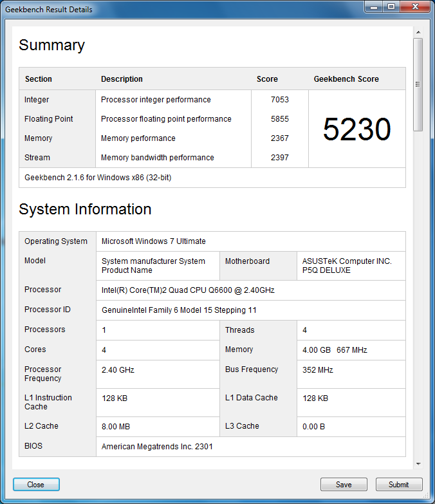
Task: Click the System Information heading
Action: (85, 209)
